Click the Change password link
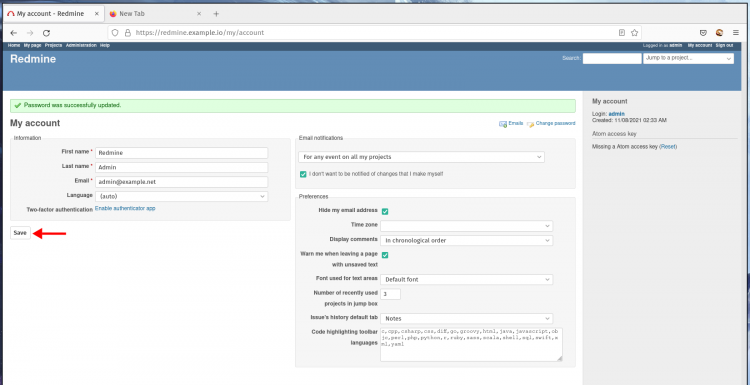750x385 pixels. coord(555,123)
